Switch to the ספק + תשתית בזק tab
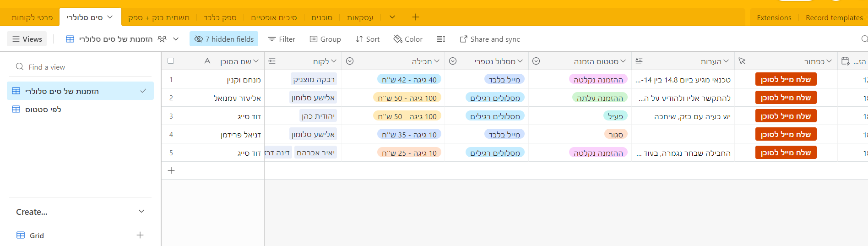This screenshot has height=246, width=868. tap(159, 17)
